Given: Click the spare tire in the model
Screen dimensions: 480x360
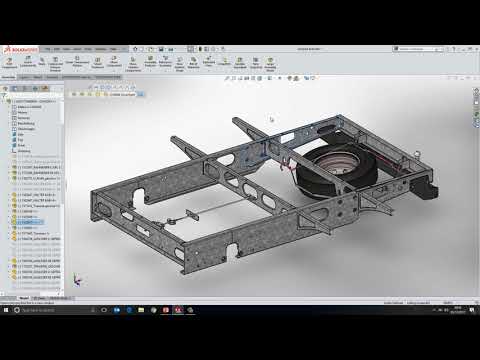Looking at the screenshot, I should pyautogui.click(x=336, y=172).
